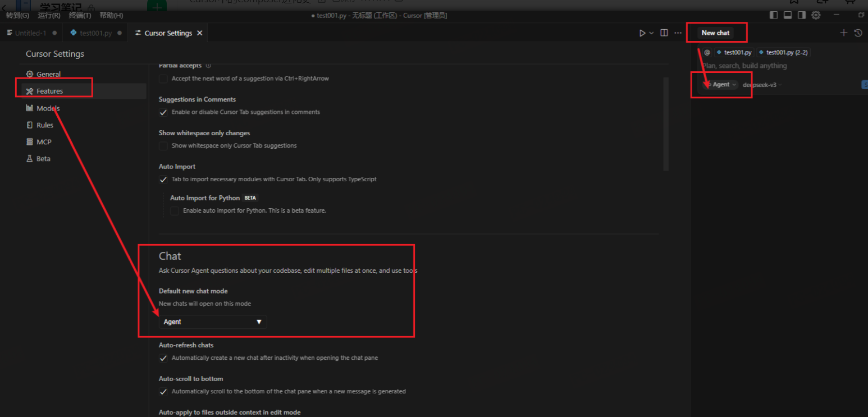The width and height of the screenshot is (868, 417).
Task: Open Models settings section
Action: (x=84, y=108)
